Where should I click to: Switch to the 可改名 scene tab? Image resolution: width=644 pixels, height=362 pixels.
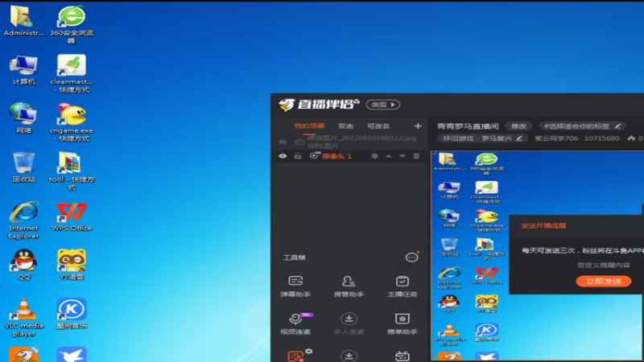pyautogui.click(x=378, y=126)
